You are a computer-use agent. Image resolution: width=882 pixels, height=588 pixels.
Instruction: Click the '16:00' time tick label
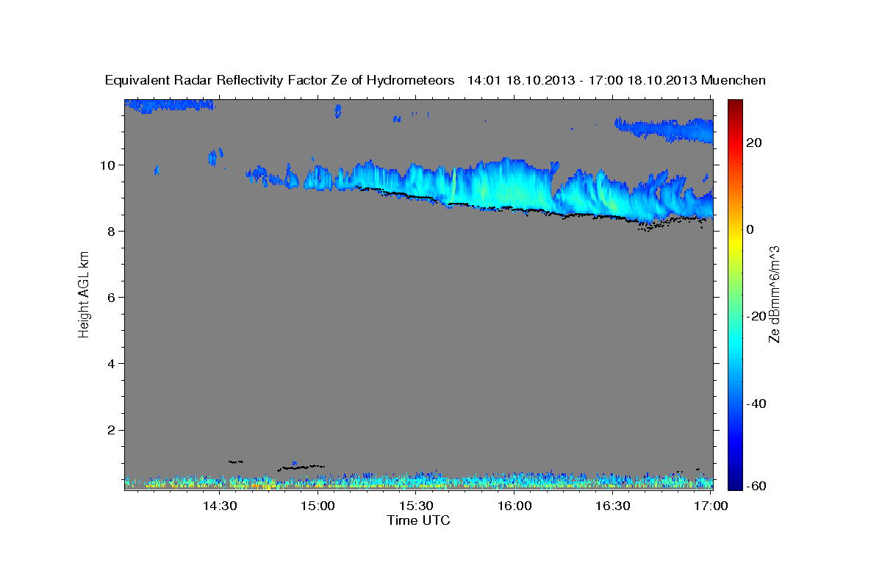[515, 506]
